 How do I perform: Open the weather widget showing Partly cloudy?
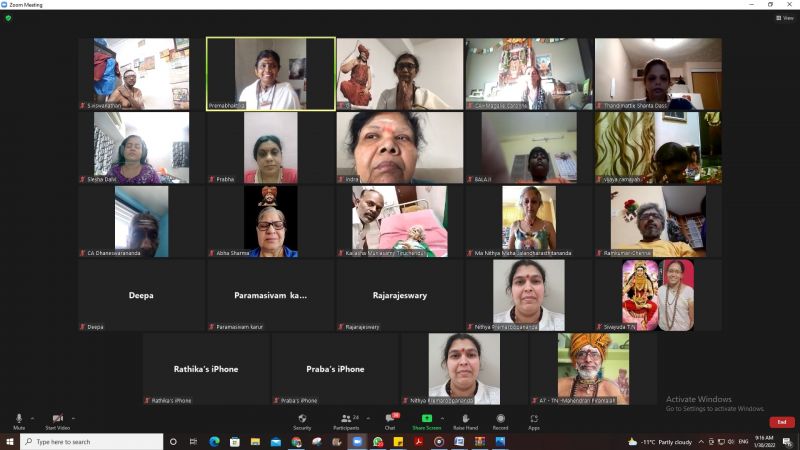660,442
